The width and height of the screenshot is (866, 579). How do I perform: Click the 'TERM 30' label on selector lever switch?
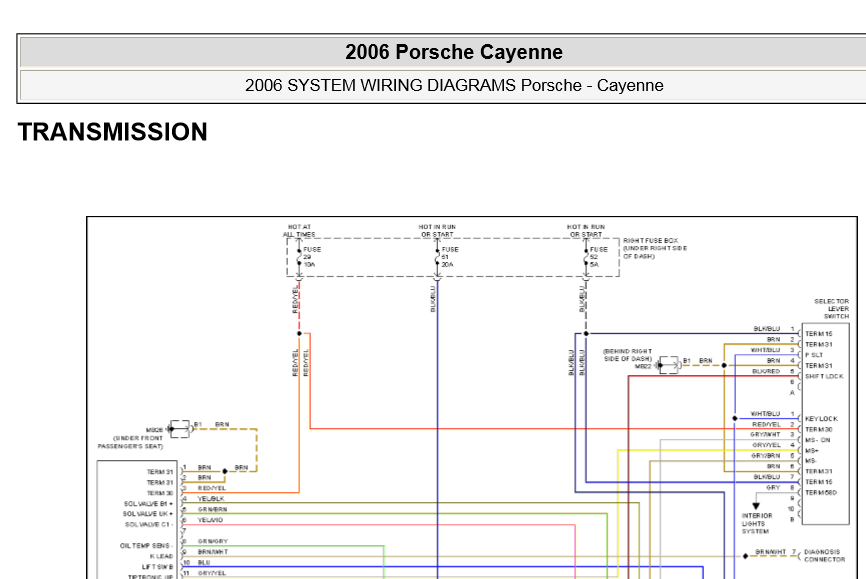point(819,429)
